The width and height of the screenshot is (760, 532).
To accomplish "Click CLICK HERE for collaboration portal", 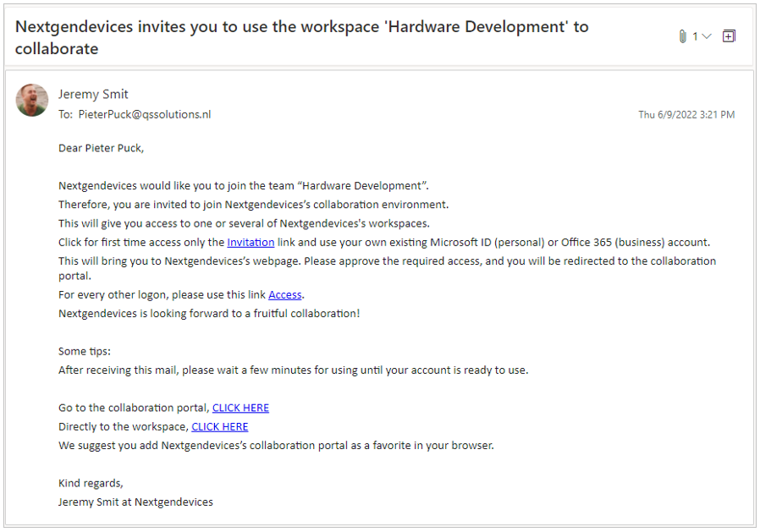I will pyautogui.click(x=240, y=408).
